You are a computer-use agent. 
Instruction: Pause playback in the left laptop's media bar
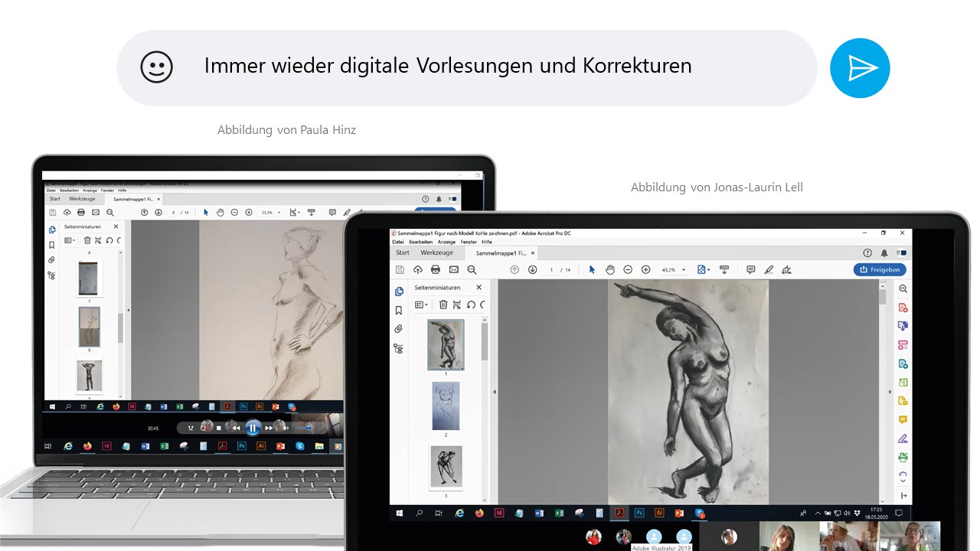253,428
